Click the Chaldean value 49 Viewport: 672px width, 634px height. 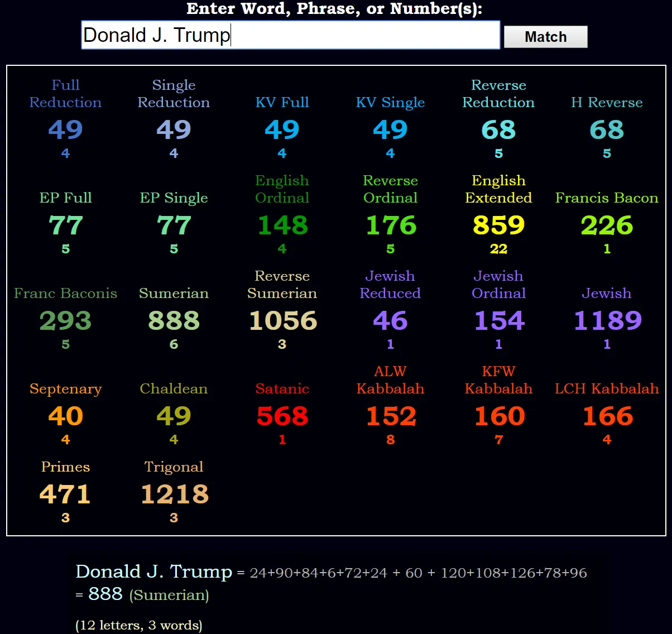[174, 416]
